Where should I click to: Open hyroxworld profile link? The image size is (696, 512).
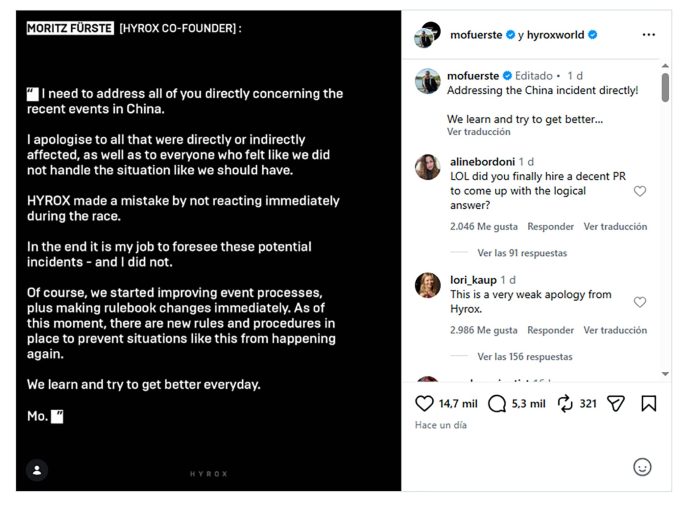point(555,35)
